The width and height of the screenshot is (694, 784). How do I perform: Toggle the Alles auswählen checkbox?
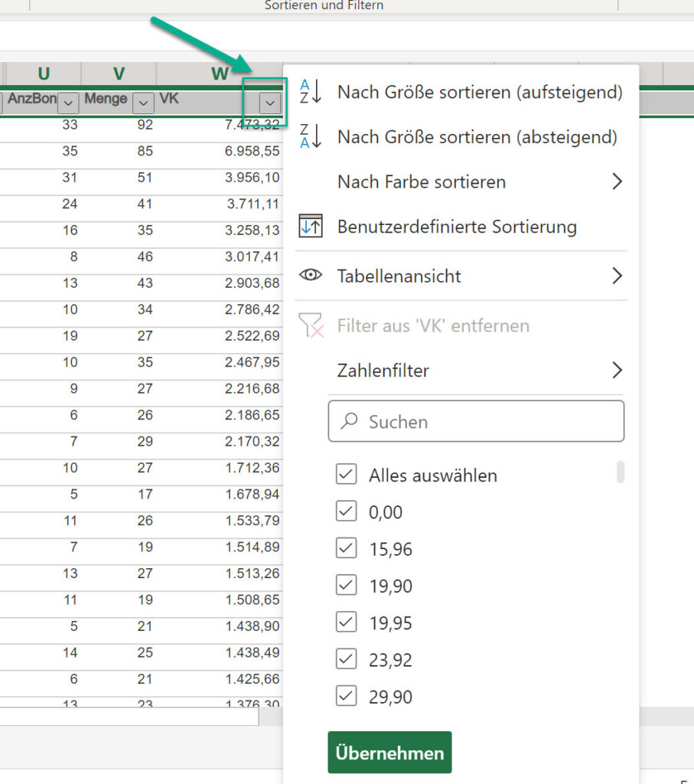click(x=347, y=475)
